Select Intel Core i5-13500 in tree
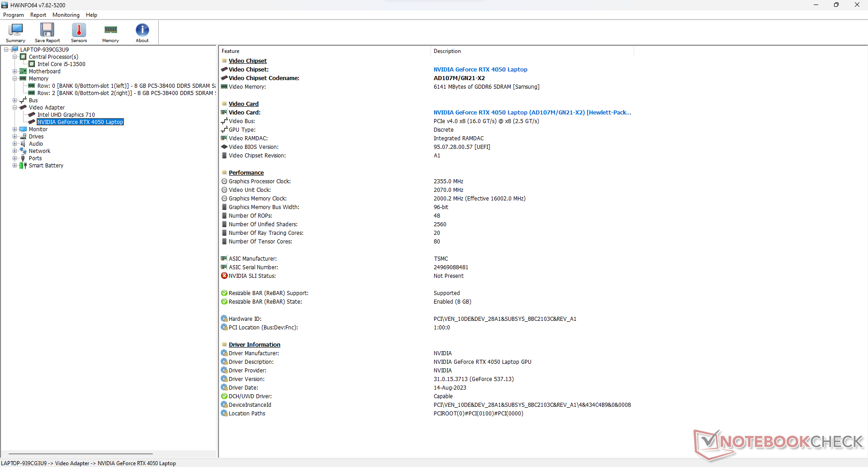This screenshot has width=868, height=467. click(x=61, y=64)
